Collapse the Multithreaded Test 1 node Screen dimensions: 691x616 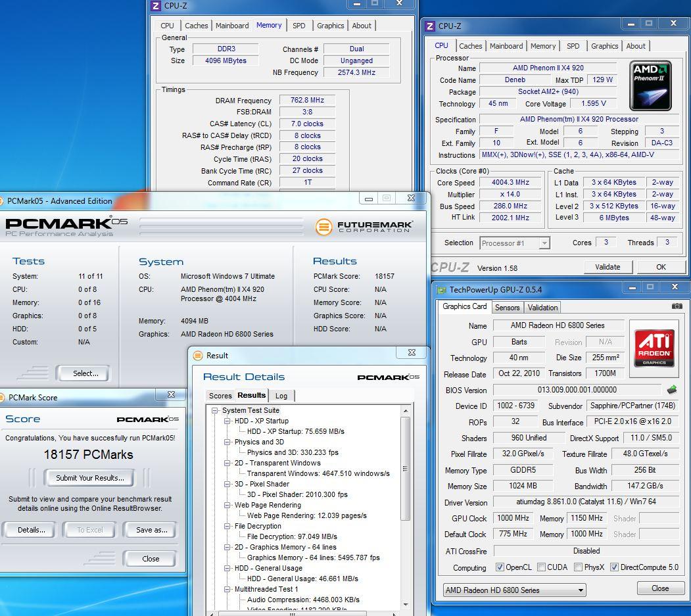tap(227, 589)
